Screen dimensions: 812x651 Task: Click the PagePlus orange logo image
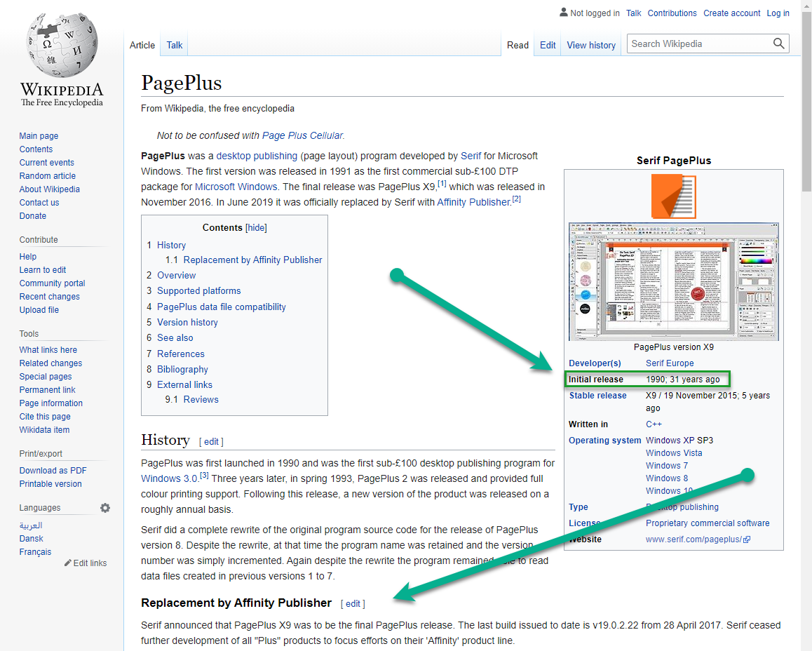(x=673, y=196)
